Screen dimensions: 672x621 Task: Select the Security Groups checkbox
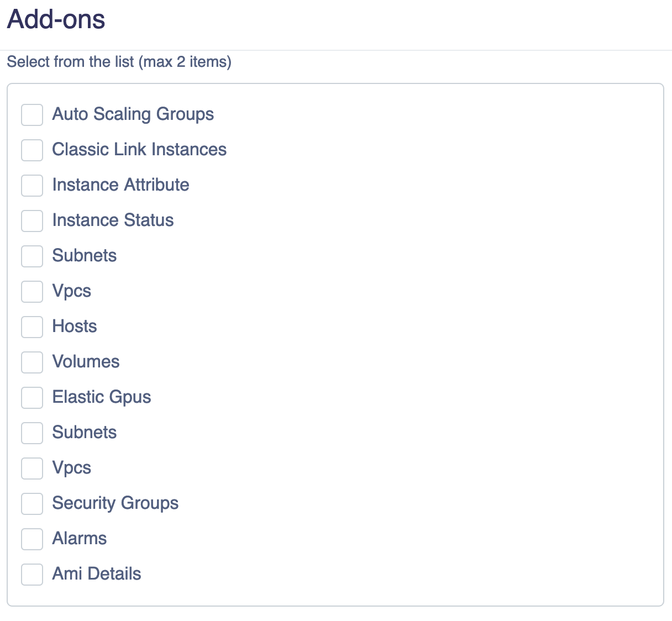(32, 504)
